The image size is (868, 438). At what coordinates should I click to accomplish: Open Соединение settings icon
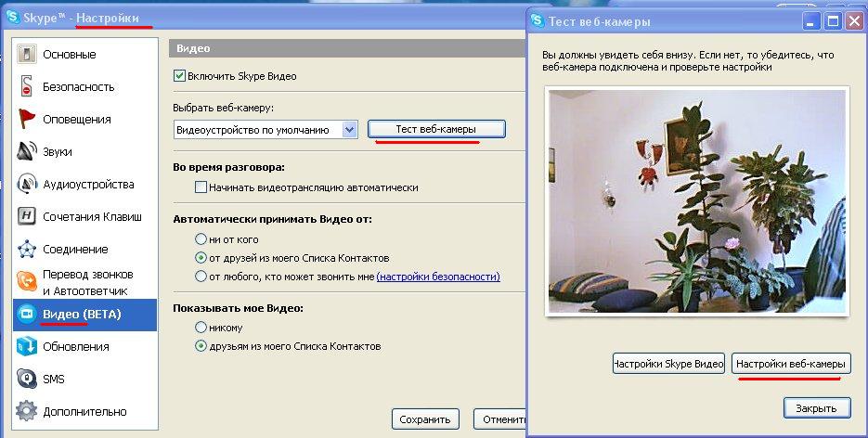tap(27, 249)
